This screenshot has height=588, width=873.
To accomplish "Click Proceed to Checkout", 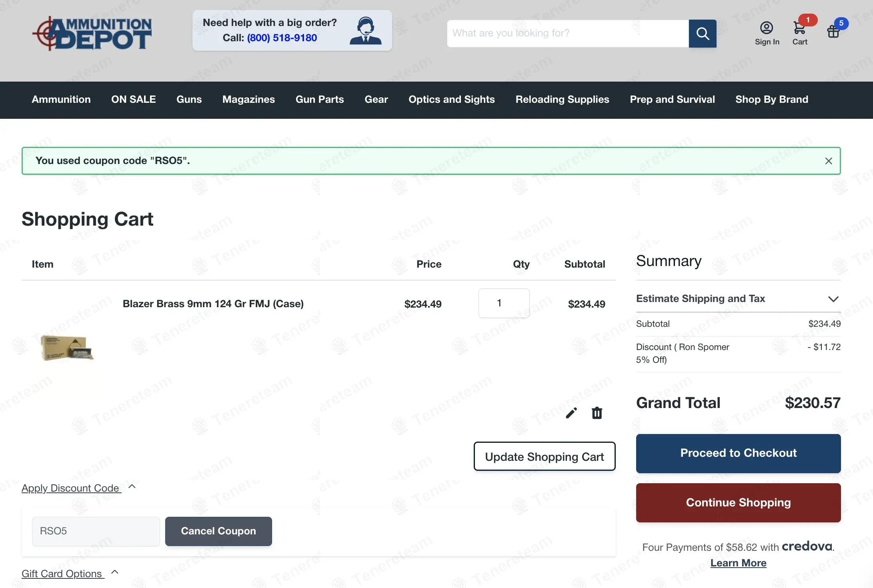I will click(x=738, y=453).
